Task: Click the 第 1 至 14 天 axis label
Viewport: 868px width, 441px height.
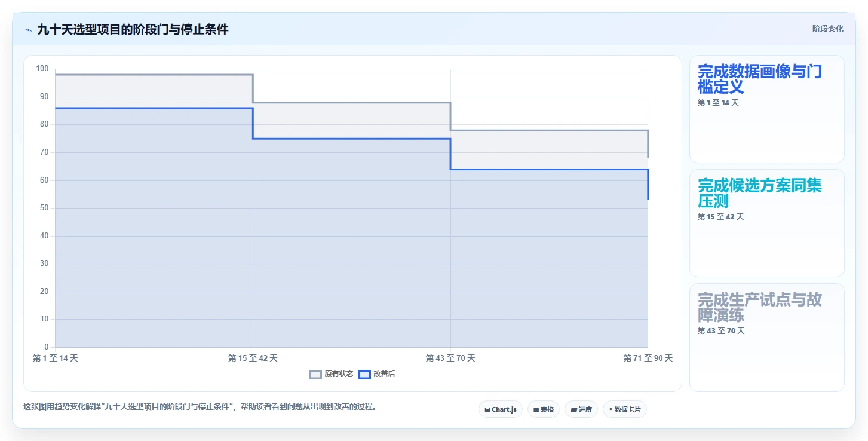Action: [55, 358]
